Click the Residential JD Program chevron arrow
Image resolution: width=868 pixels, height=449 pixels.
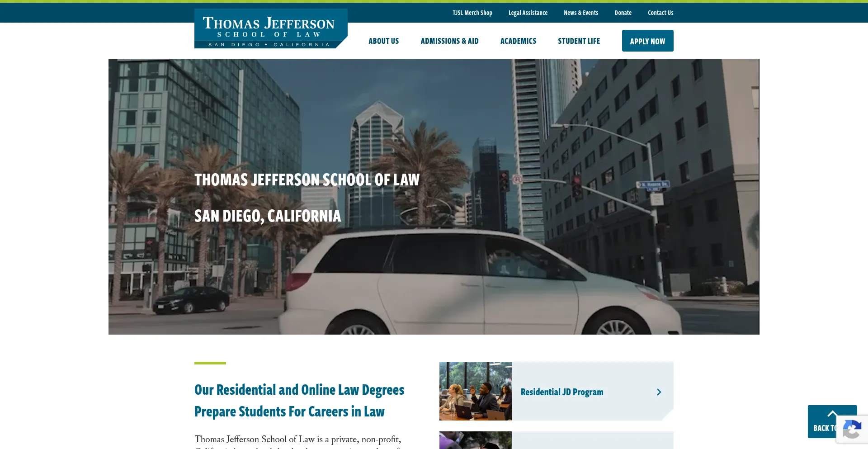click(x=659, y=392)
